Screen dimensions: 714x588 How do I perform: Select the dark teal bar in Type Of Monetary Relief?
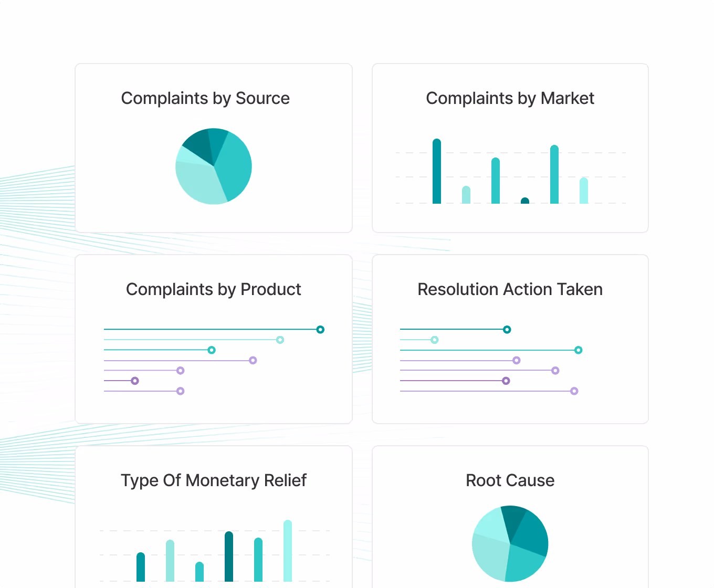pyautogui.click(x=229, y=556)
